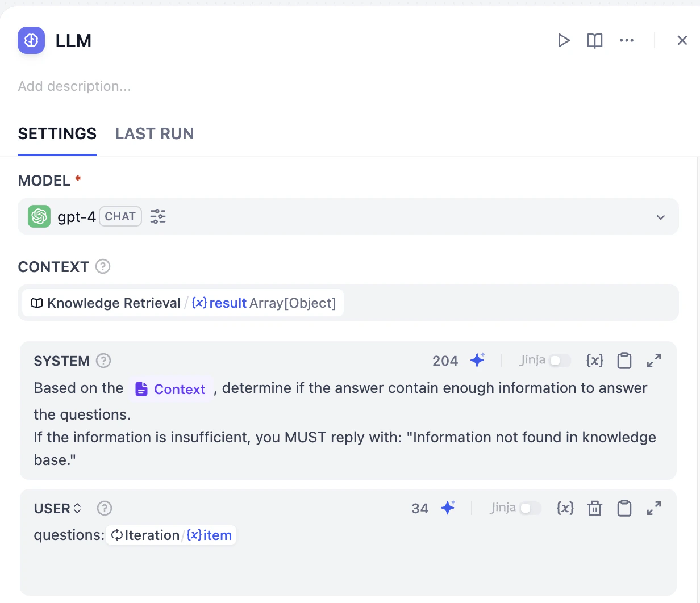Click the CHAT mode badge
The width and height of the screenshot is (700, 603).
[x=120, y=216]
